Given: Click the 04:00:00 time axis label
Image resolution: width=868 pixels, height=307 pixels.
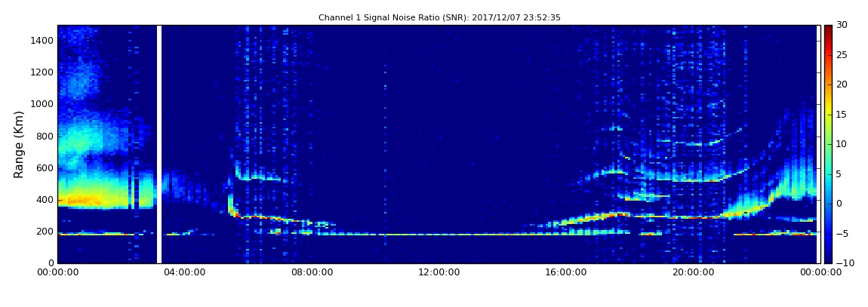Looking at the screenshot, I should click(184, 272).
